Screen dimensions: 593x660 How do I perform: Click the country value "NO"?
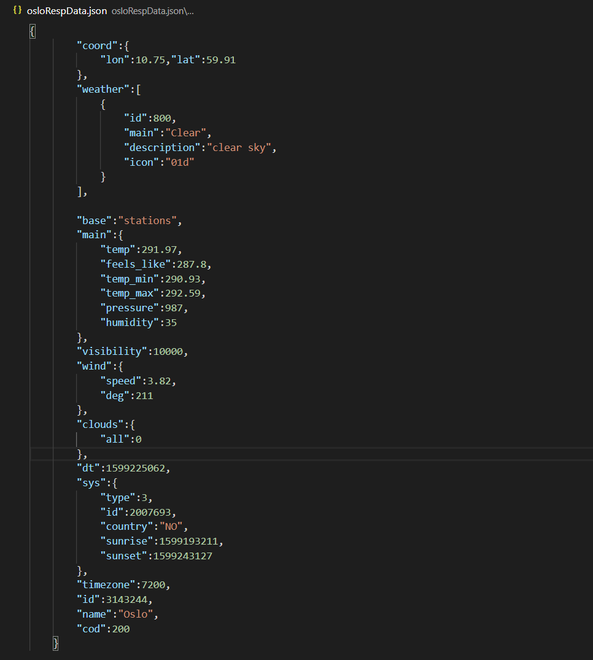pyautogui.click(x=171, y=527)
